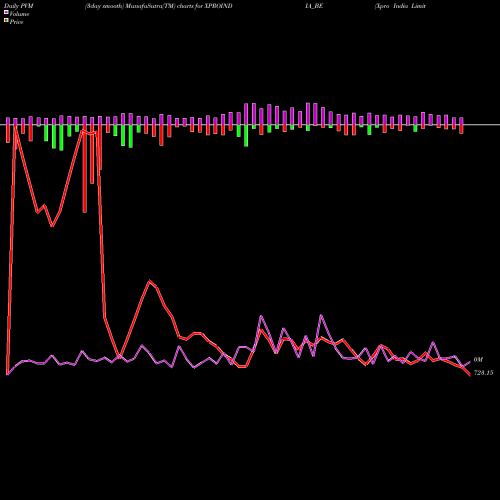The image size is (500, 500).
Task: Select the 'Volume' legend label
Action: click(19, 14)
